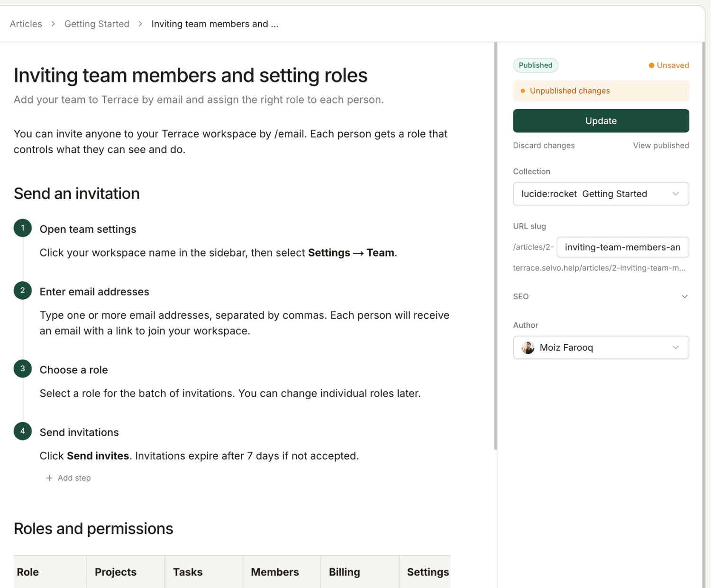Click the step 2 number badge
The height and width of the screenshot is (588, 711).
click(22, 291)
